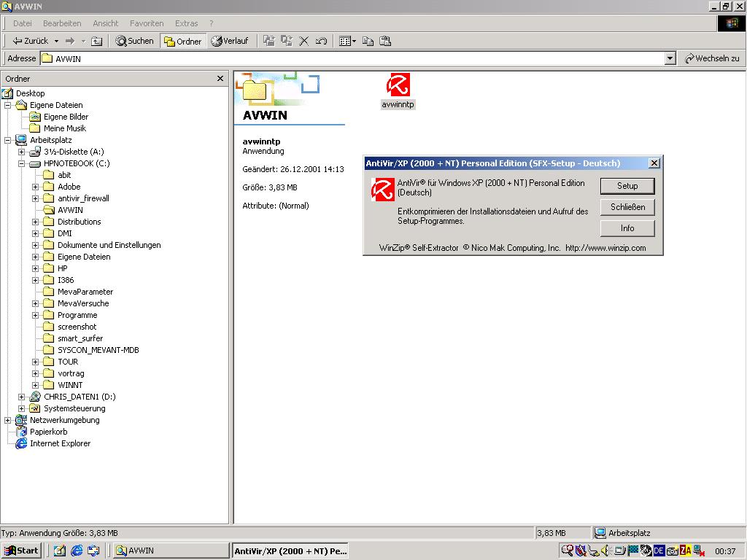Open the address bar dropdown arrow
Viewport: 747px width, 560px height.
670,58
